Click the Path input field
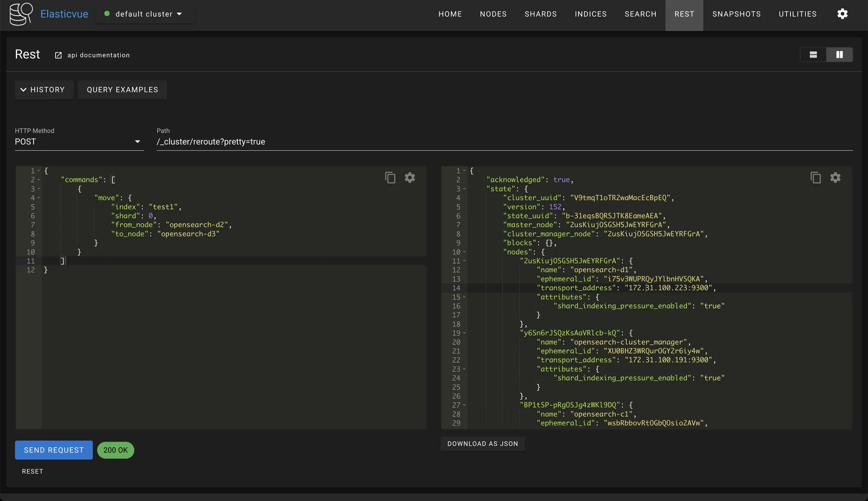The image size is (868, 501). click(x=504, y=142)
